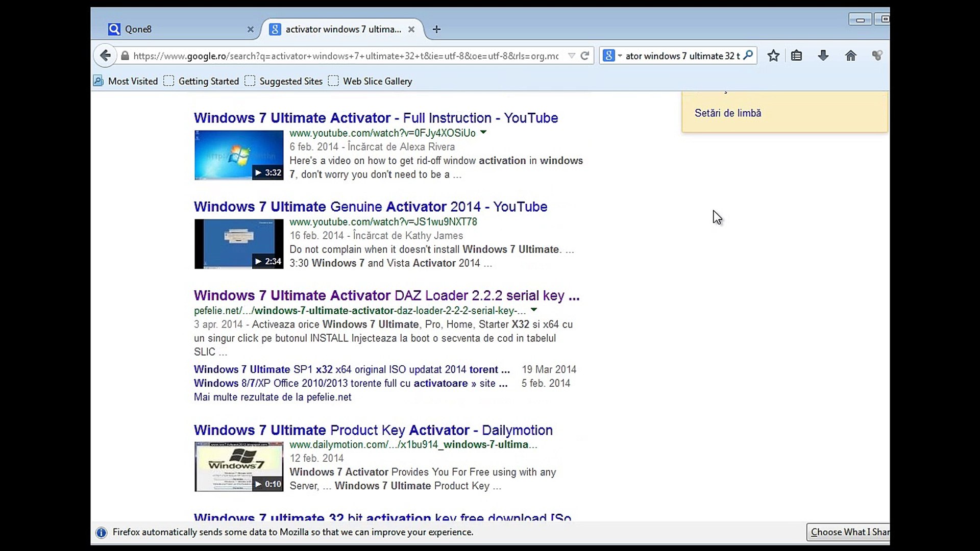Open Windows 8/7/XP Office torente sublink

pos(351,383)
